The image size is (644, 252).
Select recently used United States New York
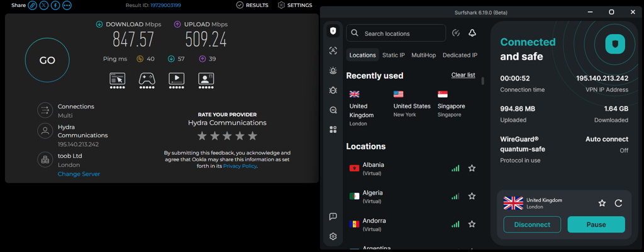pyautogui.click(x=412, y=104)
